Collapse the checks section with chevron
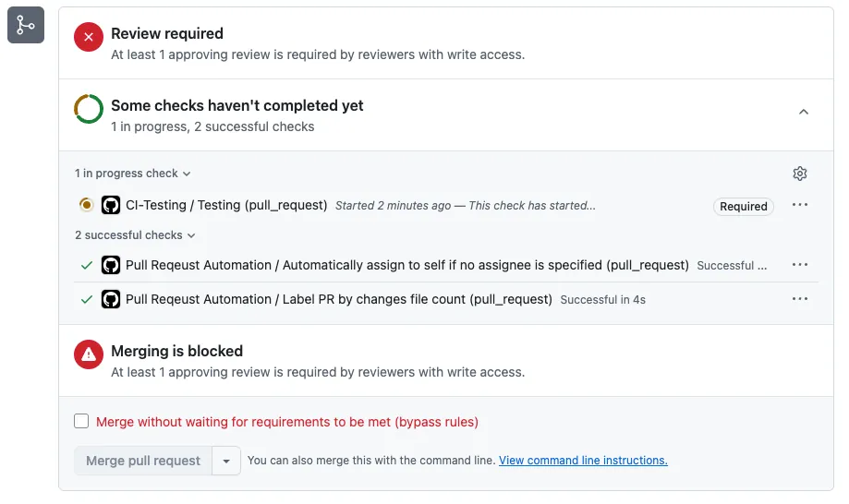 [803, 112]
